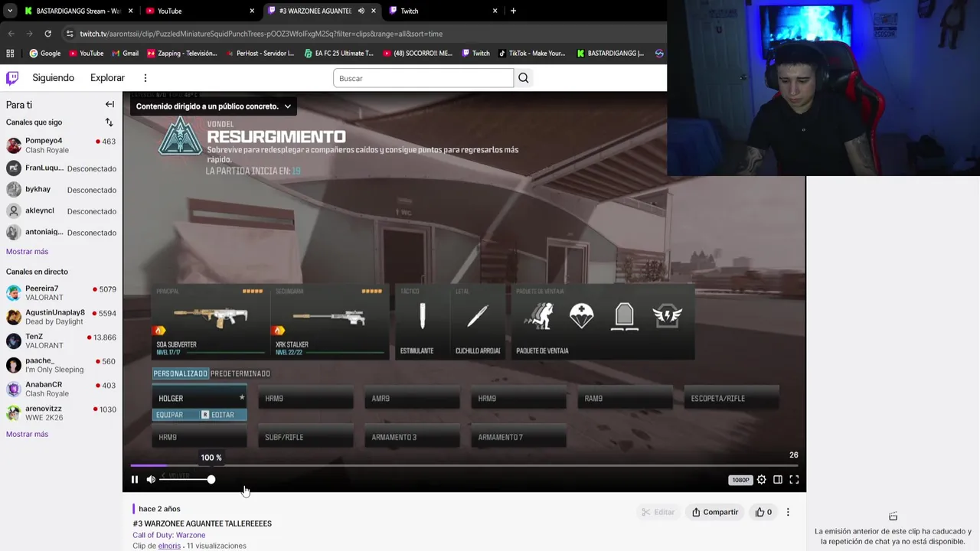The width and height of the screenshot is (980, 551).
Task: Mute the player volume speaker icon
Action: click(x=151, y=480)
